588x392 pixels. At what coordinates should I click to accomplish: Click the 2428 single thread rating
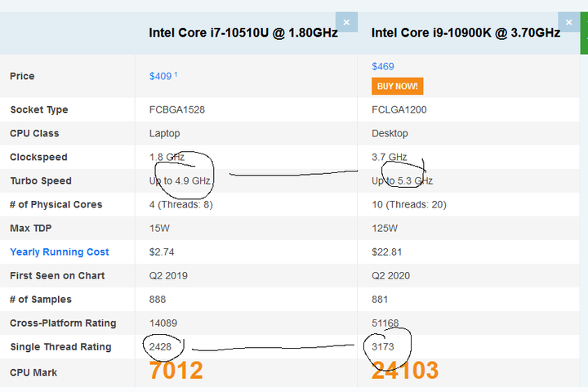[x=160, y=346]
